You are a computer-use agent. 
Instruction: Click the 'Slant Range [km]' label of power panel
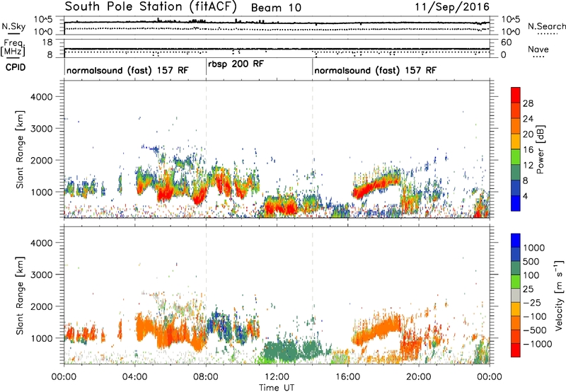point(20,149)
